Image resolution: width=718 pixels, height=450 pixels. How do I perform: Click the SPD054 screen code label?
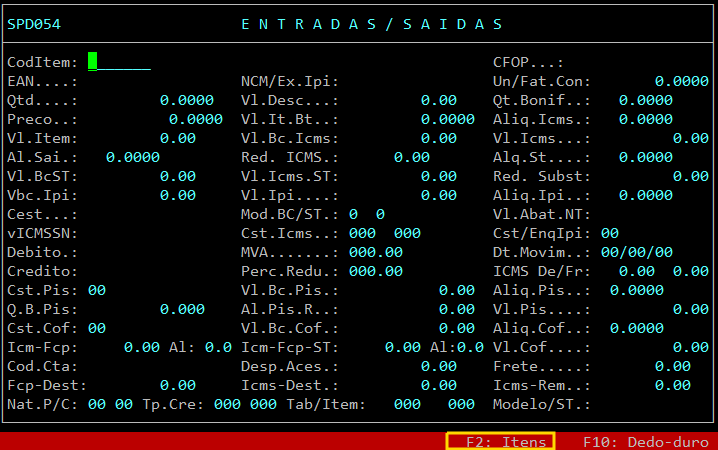32,24
